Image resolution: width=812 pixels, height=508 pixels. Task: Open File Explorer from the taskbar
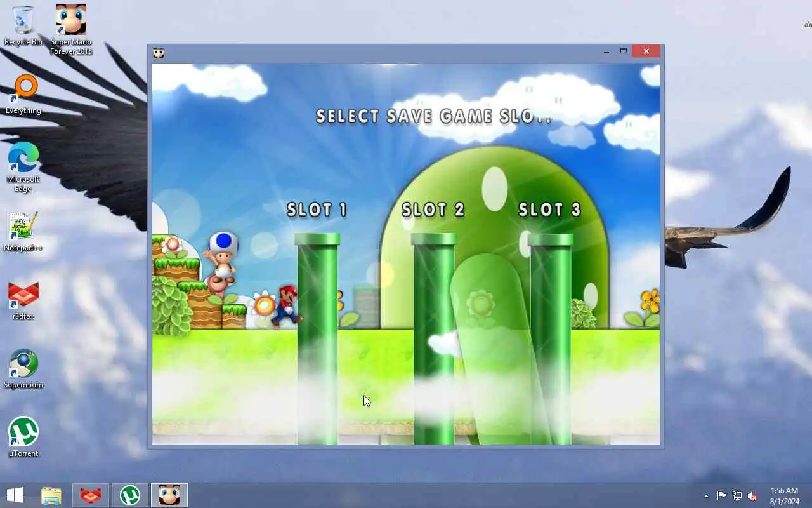[51, 495]
